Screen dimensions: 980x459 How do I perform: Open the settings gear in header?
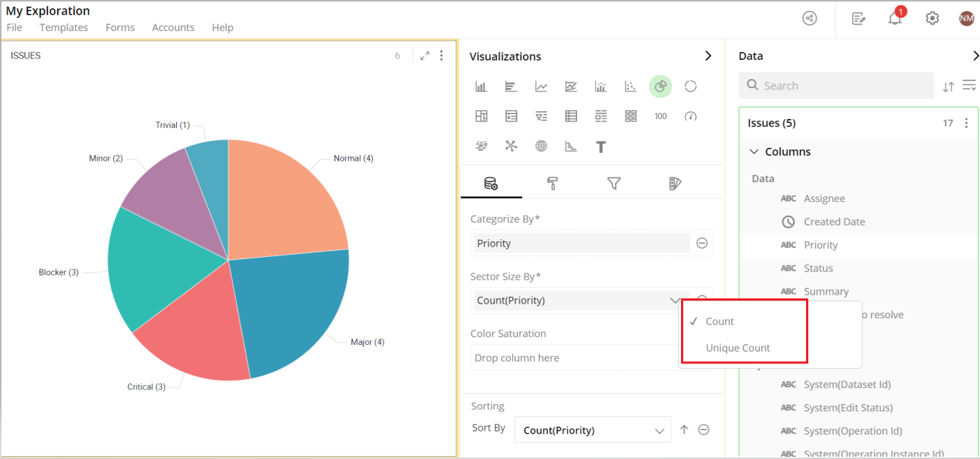[933, 19]
